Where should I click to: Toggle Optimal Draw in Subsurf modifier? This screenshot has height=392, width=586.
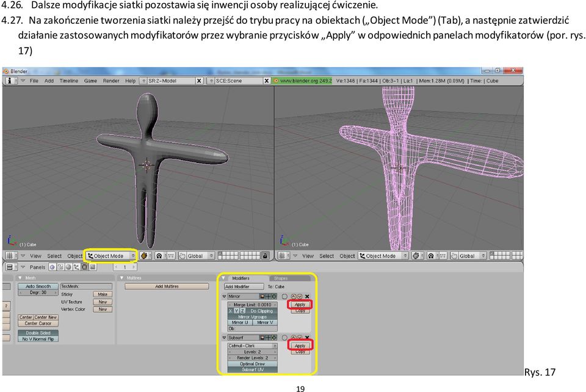253,363
